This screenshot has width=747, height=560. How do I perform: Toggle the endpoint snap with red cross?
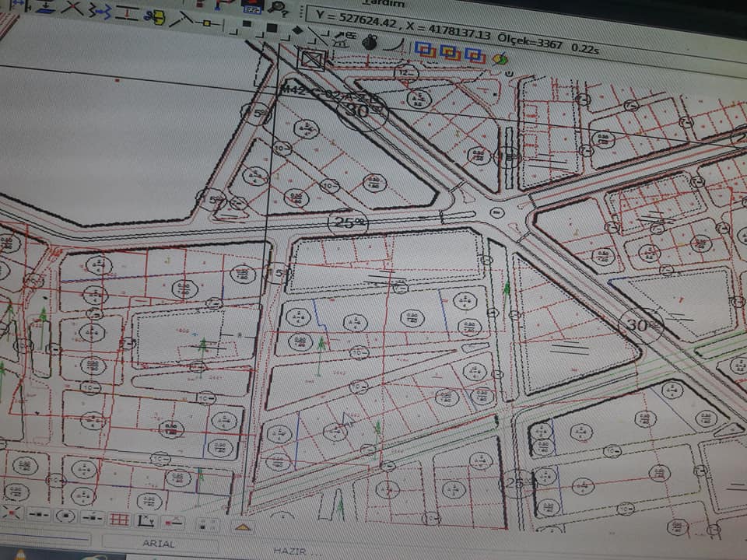point(11,513)
